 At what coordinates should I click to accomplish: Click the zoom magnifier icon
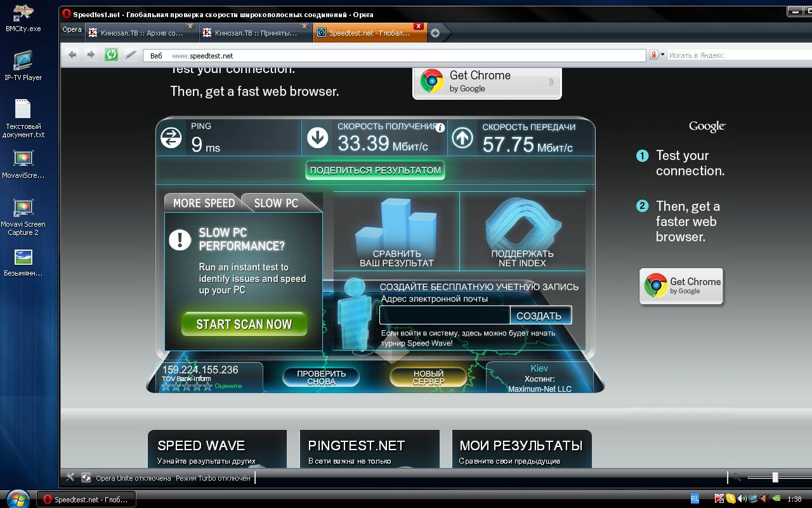pos(737,478)
